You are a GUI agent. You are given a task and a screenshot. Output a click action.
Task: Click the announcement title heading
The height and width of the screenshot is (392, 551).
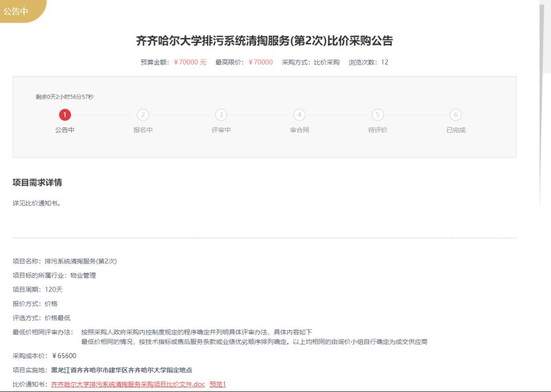click(x=264, y=41)
